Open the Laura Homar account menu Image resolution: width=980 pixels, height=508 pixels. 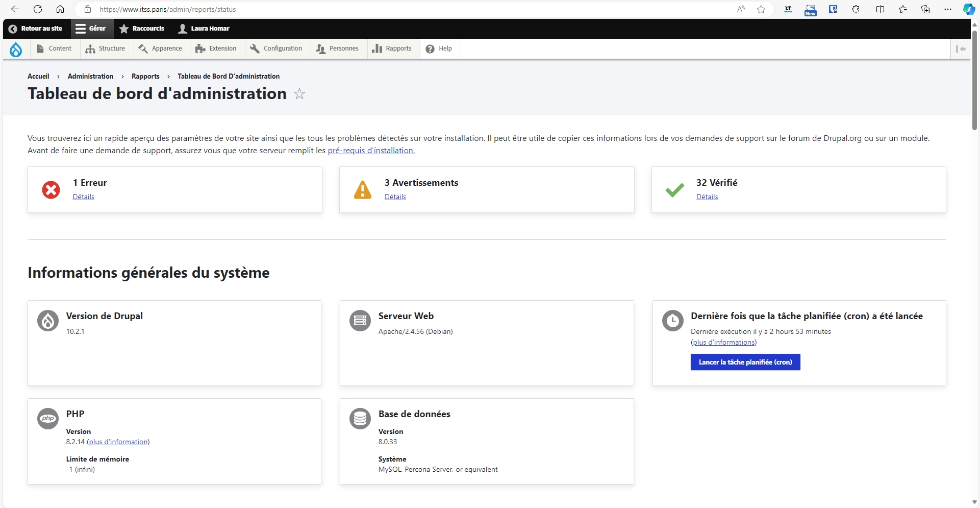tap(204, 29)
